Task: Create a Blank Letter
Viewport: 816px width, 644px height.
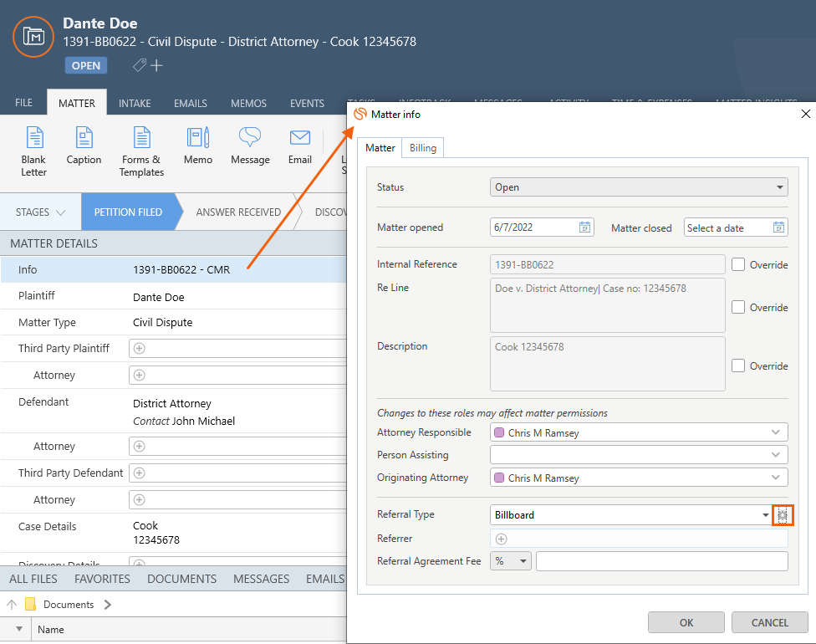Action: coord(33,151)
